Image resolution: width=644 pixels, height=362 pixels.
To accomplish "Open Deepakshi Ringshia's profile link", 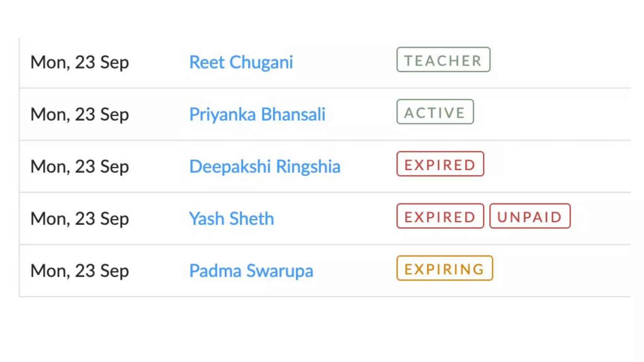I will click(265, 167).
